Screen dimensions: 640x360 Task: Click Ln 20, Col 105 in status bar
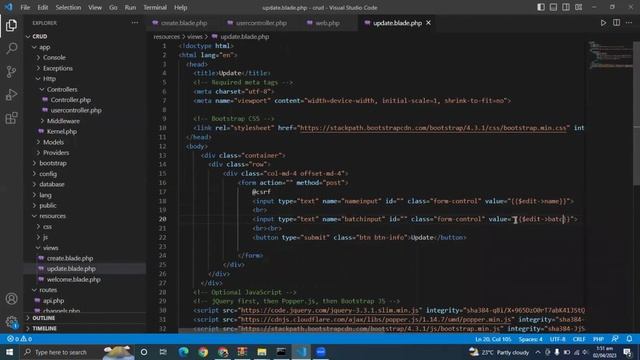tap(493, 339)
